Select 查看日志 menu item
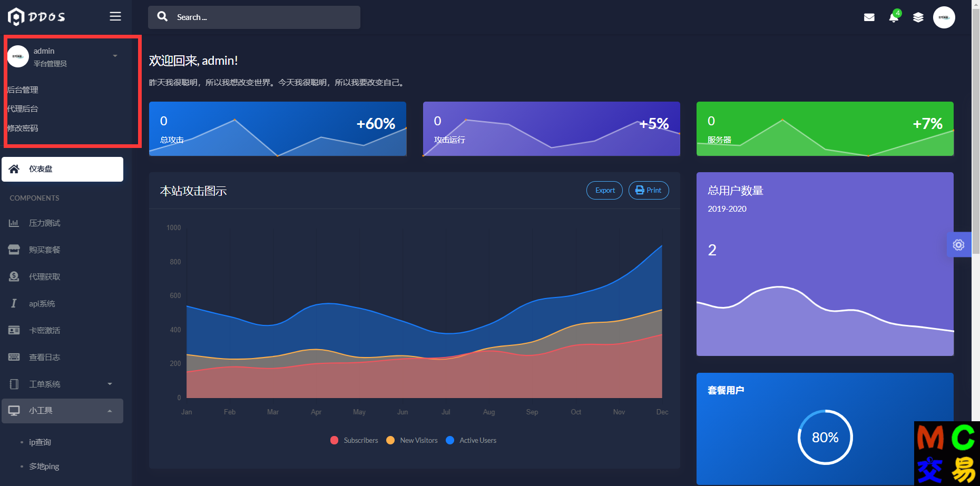The height and width of the screenshot is (486, 980). pyautogui.click(x=62, y=357)
